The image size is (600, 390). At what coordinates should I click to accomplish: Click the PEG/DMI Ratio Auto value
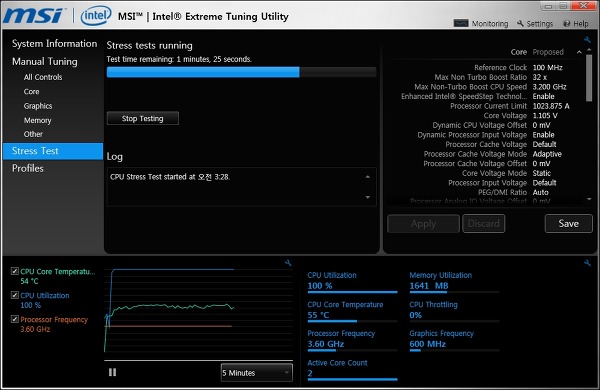(x=541, y=193)
